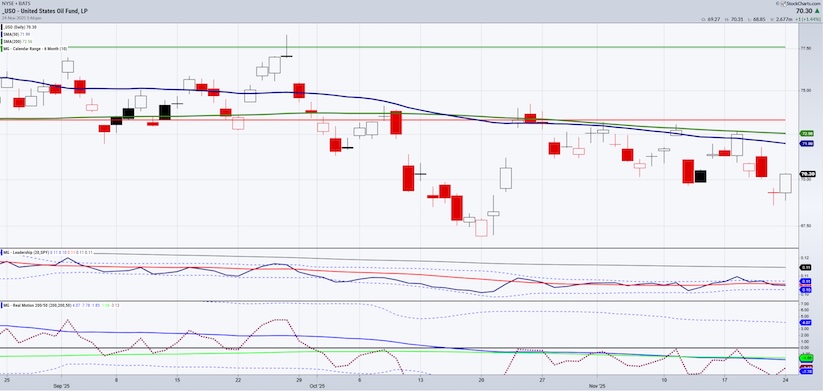
Task: Click the green up-arrow beside price 70.30
Action: [817, 11]
